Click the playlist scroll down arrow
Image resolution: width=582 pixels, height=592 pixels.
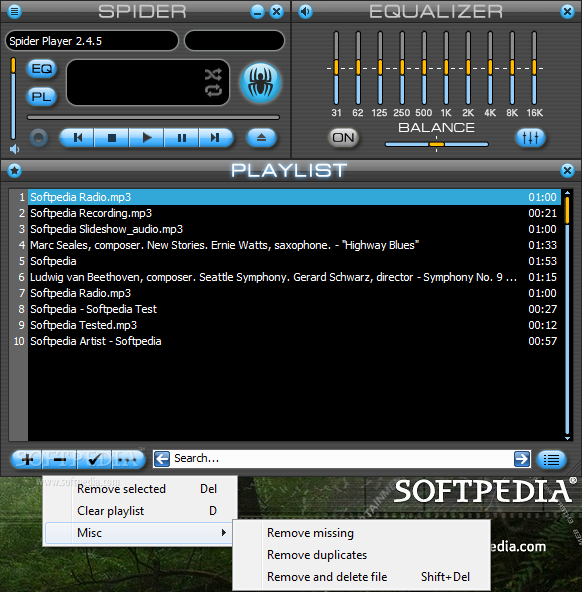(x=567, y=438)
